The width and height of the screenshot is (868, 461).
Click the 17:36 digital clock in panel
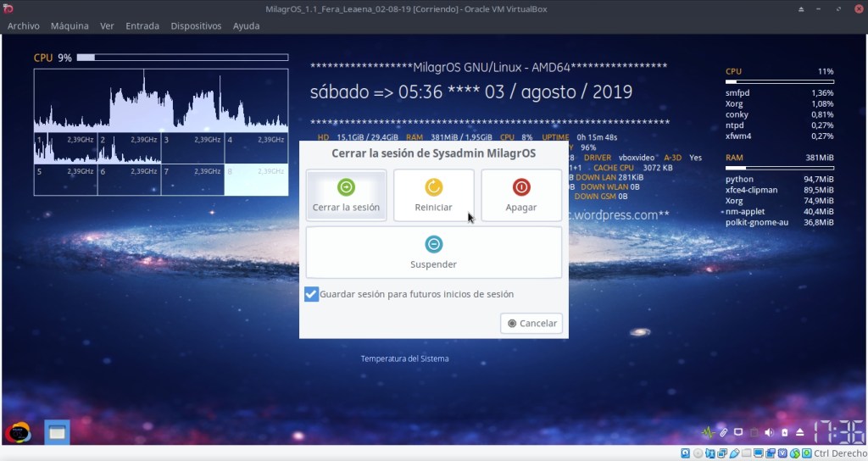(x=837, y=431)
